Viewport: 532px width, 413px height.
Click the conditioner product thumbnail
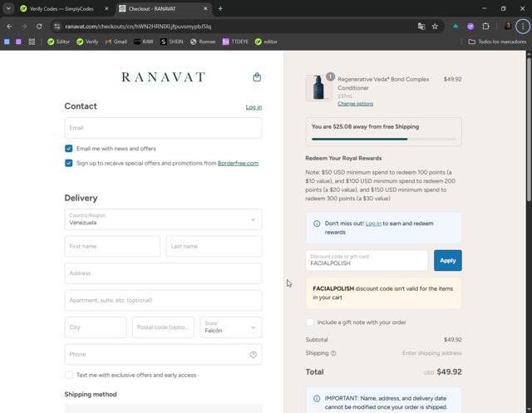[x=318, y=88]
